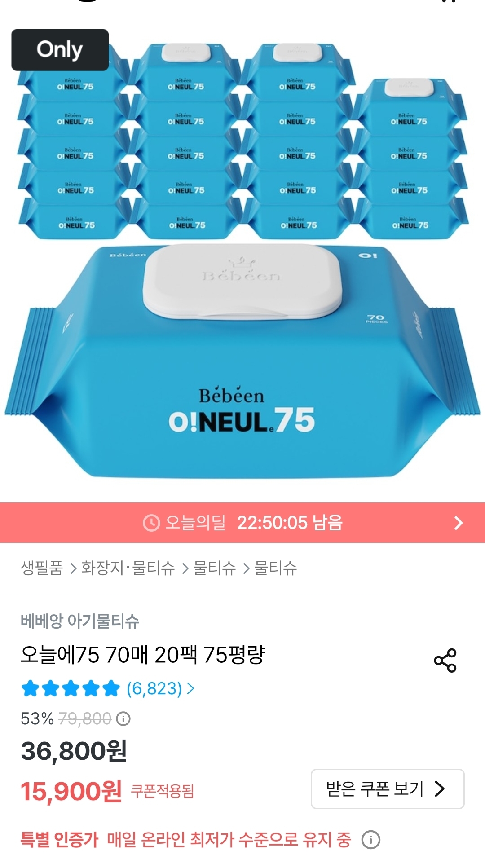
Task: Click the 받은 쿠폰 보기 button
Action: [x=388, y=789]
